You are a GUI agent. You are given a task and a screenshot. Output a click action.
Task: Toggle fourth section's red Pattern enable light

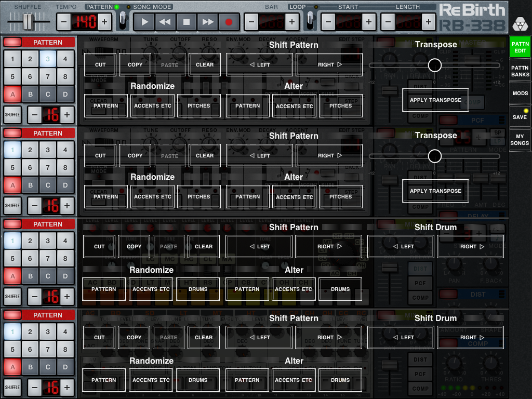click(x=12, y=315)
